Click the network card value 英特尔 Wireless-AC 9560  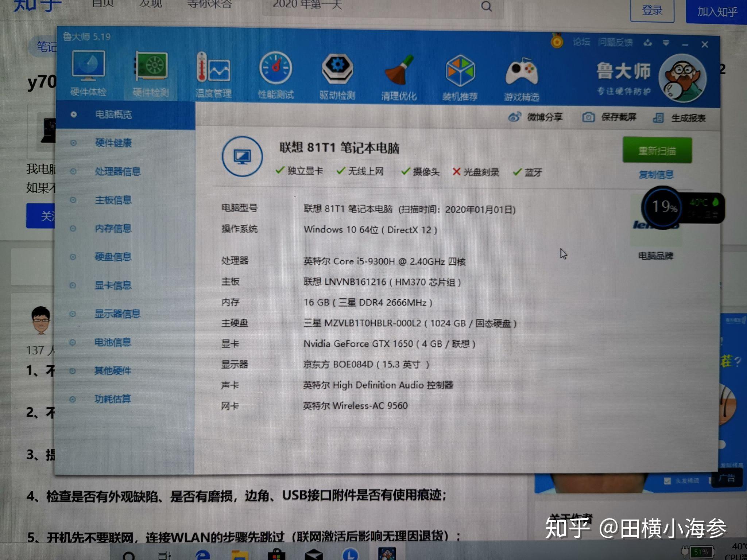(355, 405)
